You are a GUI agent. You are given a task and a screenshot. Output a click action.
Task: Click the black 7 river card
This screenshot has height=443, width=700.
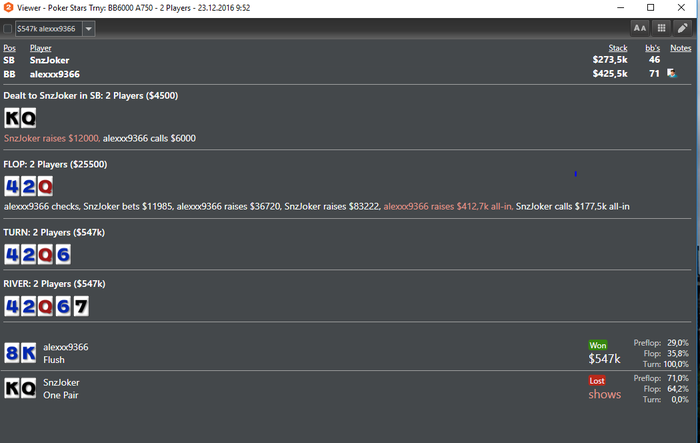[81, 306]
